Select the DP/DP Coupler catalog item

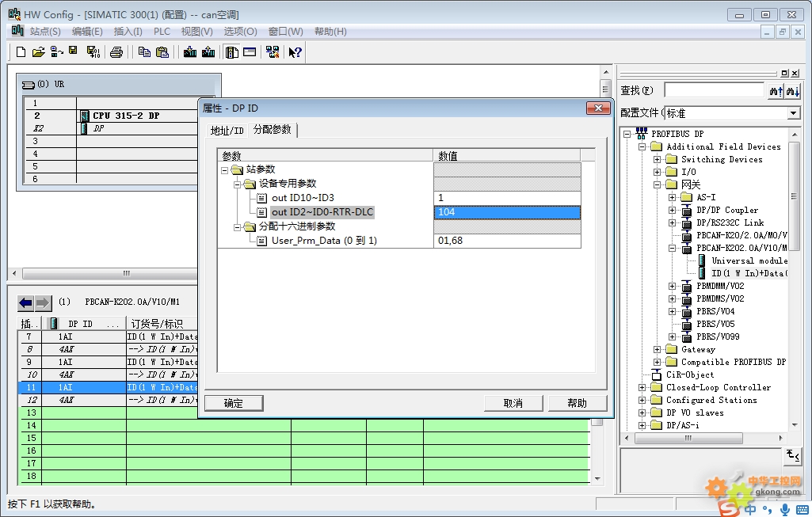[x=727, y=210]
